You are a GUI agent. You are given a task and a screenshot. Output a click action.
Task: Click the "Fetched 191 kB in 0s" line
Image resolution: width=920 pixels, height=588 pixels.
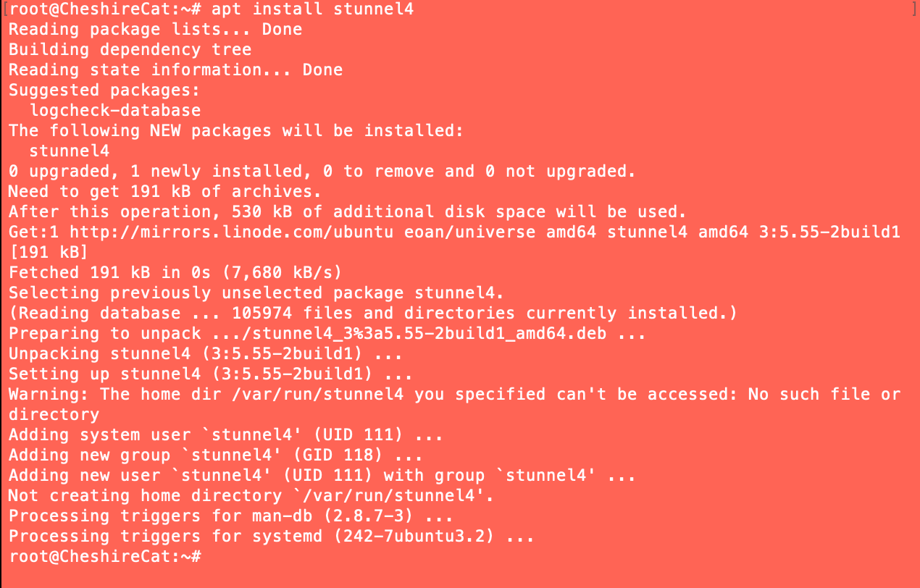[175, 273]
